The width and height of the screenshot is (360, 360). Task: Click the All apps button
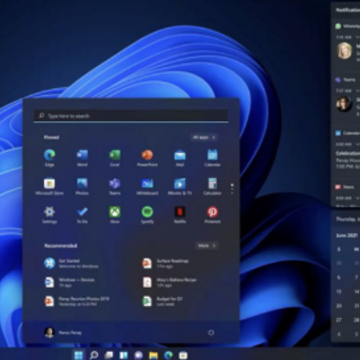(x=204, y=137)
